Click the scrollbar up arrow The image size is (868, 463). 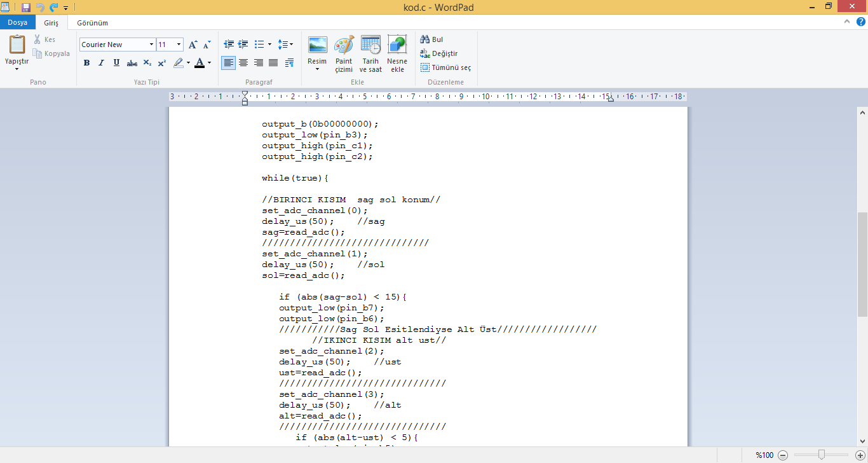point(862,113)
